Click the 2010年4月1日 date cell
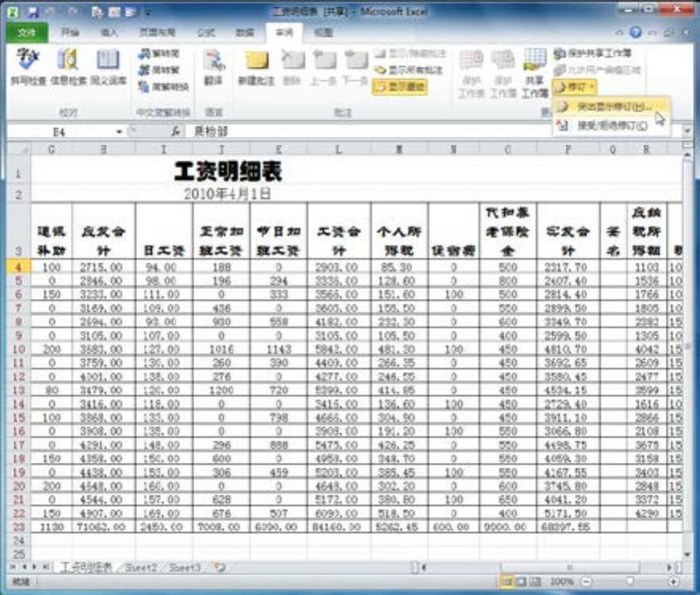 (x=228, y=194)
